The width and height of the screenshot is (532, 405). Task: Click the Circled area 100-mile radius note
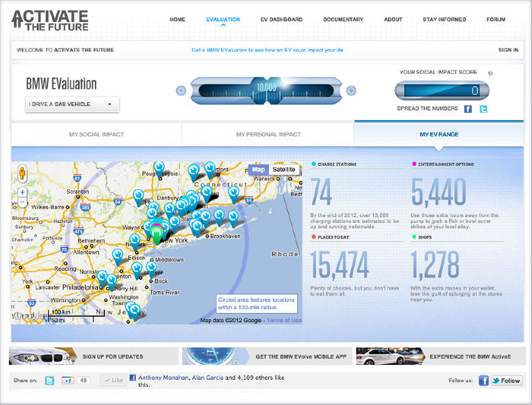[x=257, y=303]
